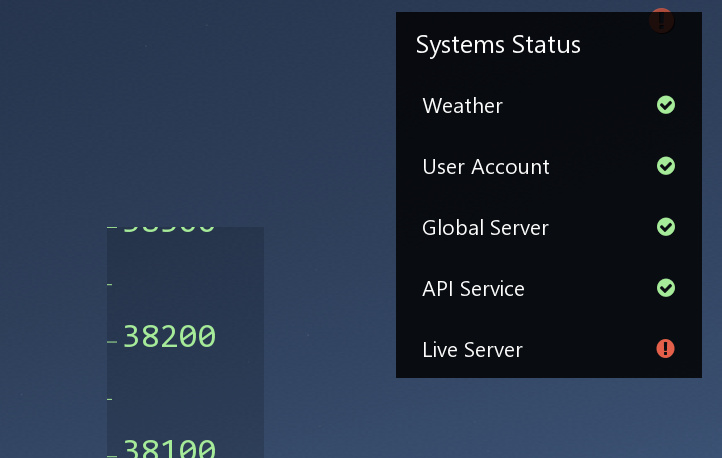Select the API Service row label

pos(473,289)
